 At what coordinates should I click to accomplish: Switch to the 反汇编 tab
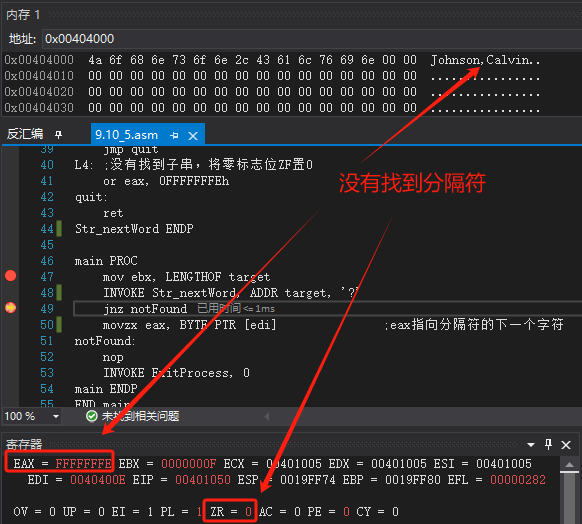pyautogui.click(x=25, y=134)
